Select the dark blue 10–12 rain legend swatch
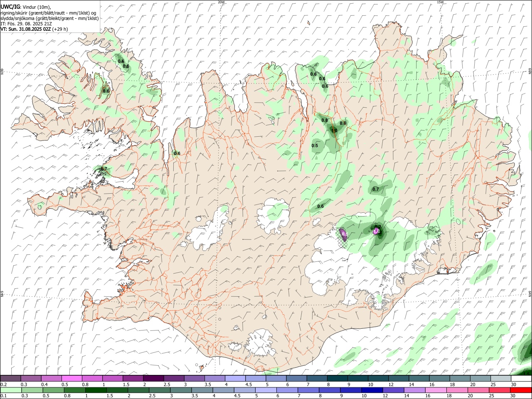The height and width of the screenshot is (399, 532). (x=372, y=390)
